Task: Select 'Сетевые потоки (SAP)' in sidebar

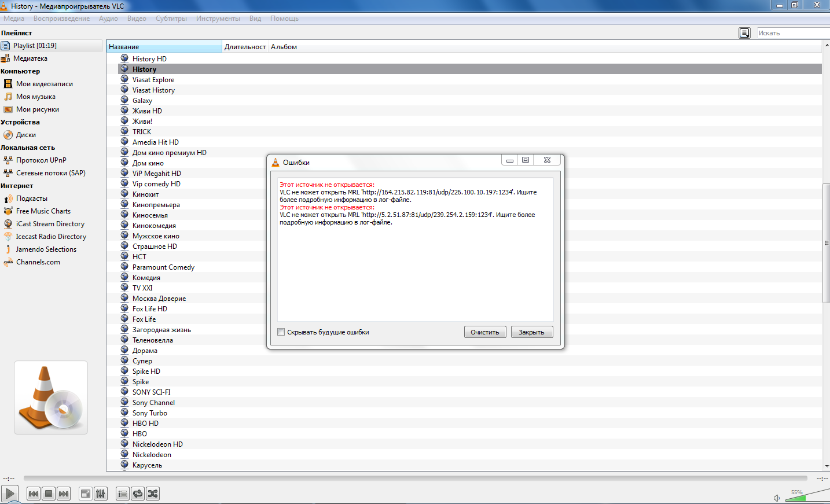Action: 50,173
